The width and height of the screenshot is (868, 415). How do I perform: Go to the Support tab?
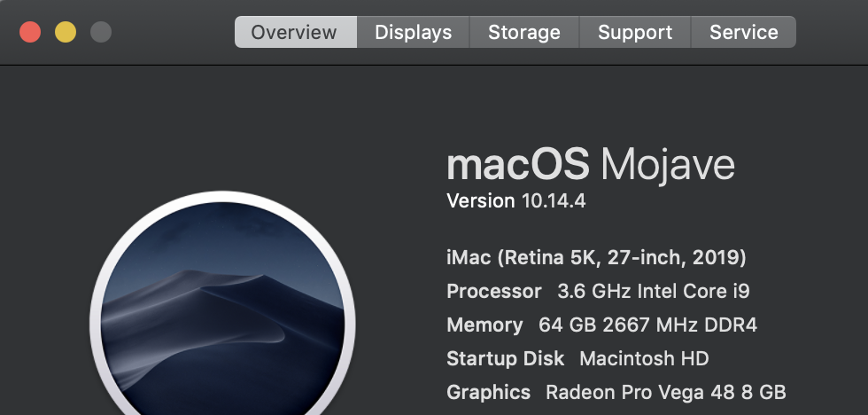pos(635,33)
